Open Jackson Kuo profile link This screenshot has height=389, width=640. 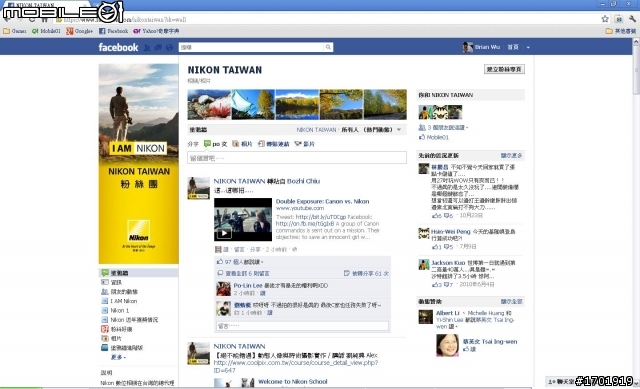pyautogui.click(x=448, y=262)
